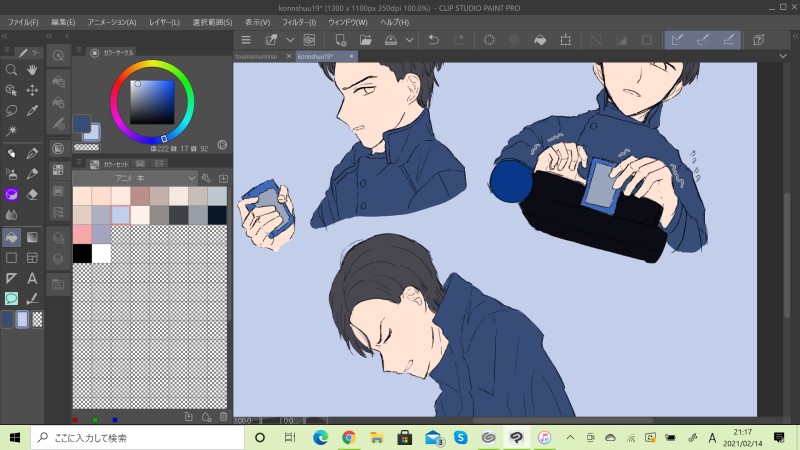Switch to the toumamunnnai canvas tab
The image size is (800, 450).
[x=257, y=57]
